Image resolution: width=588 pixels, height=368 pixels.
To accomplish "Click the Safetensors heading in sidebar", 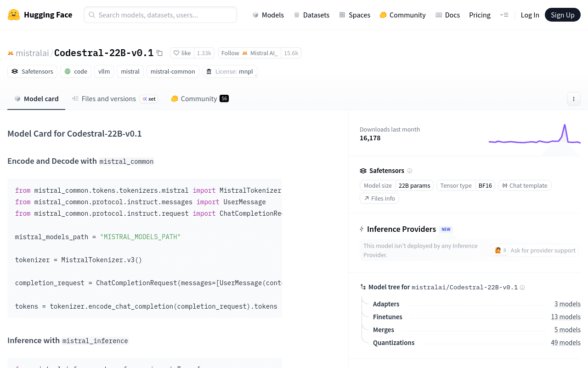I will pos(387,171).
